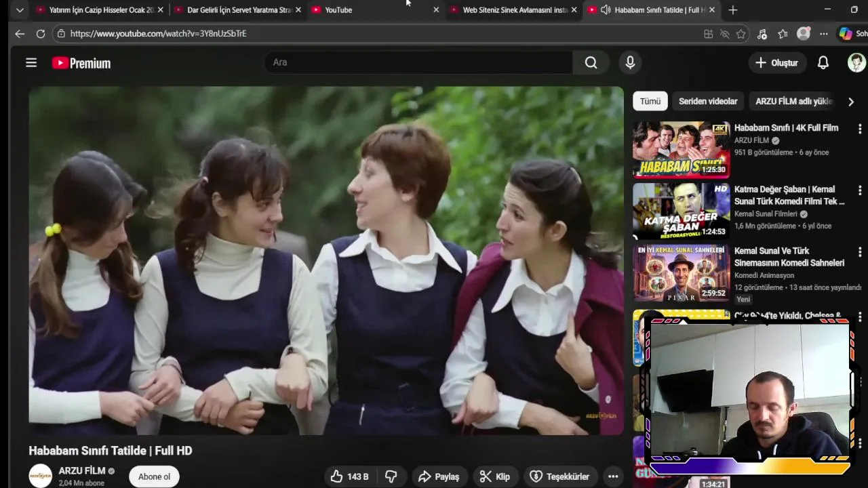The height and width of the screenshot is (488, 868).
Task: Open 'Kemal Sunal Ve Türk Sinemasının' title link
Action: [789, 257]
